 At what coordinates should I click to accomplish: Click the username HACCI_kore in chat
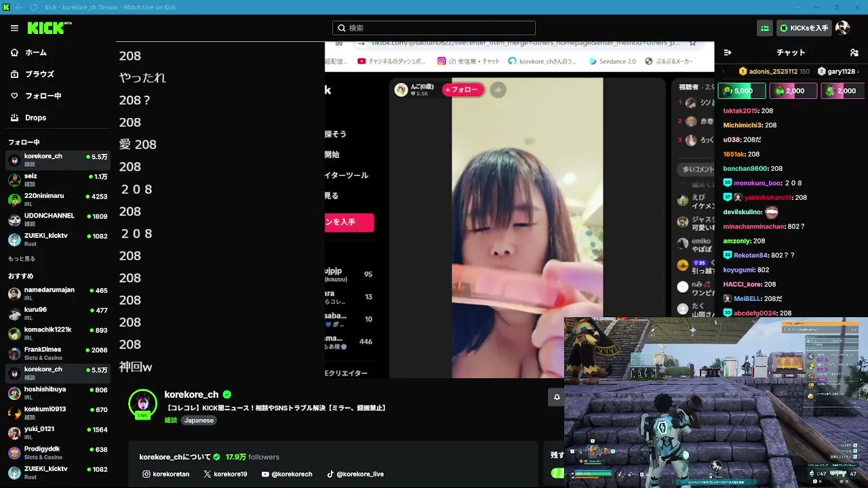pos(741,284)
